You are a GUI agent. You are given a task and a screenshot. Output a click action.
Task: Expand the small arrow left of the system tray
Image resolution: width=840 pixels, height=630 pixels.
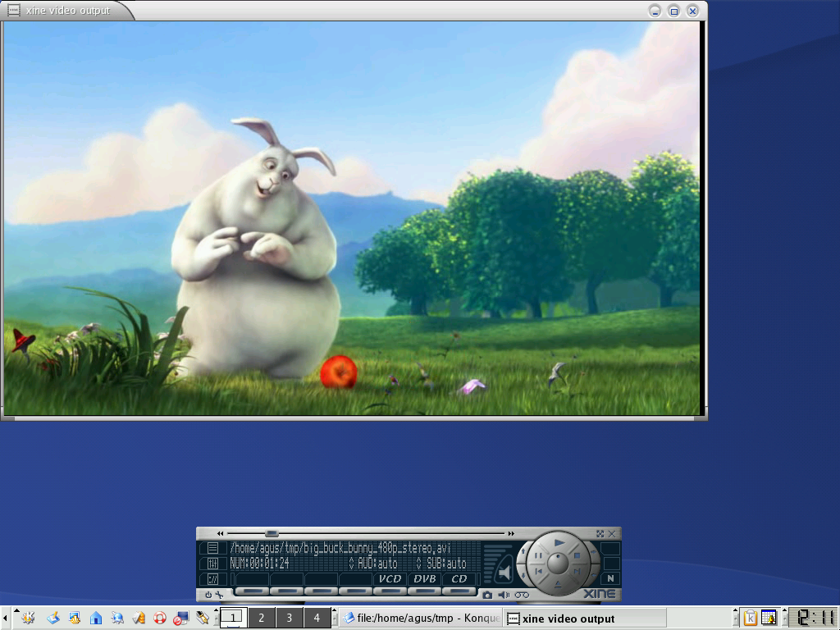click(x=736, y=610)
